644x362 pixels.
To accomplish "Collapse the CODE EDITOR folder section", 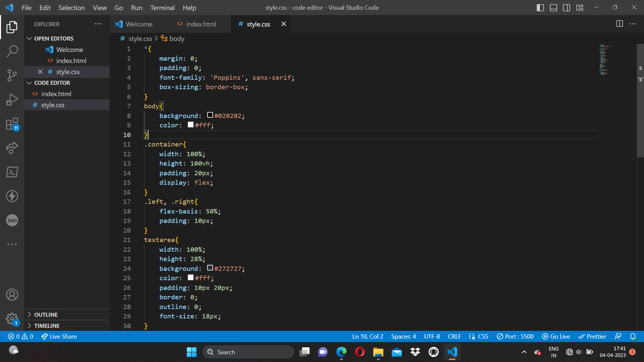I will (x=52, y=83).
